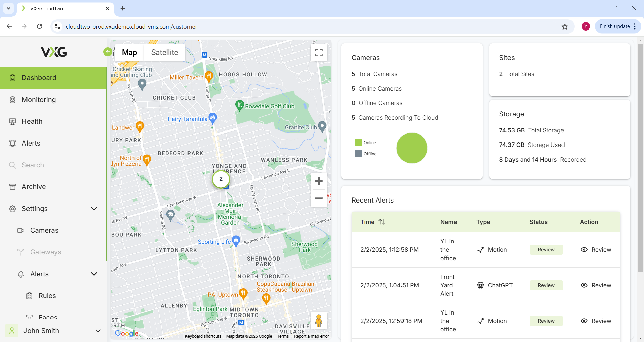Collapse the sidebar with green arrow button

point(108,52)
